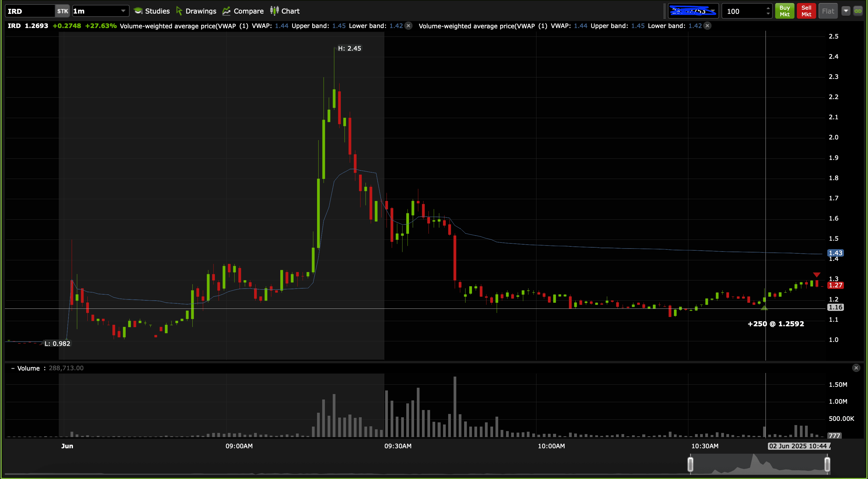Remove the first VWAP study
This screenshot has width=868, height=479.
(x=408, y=26)
